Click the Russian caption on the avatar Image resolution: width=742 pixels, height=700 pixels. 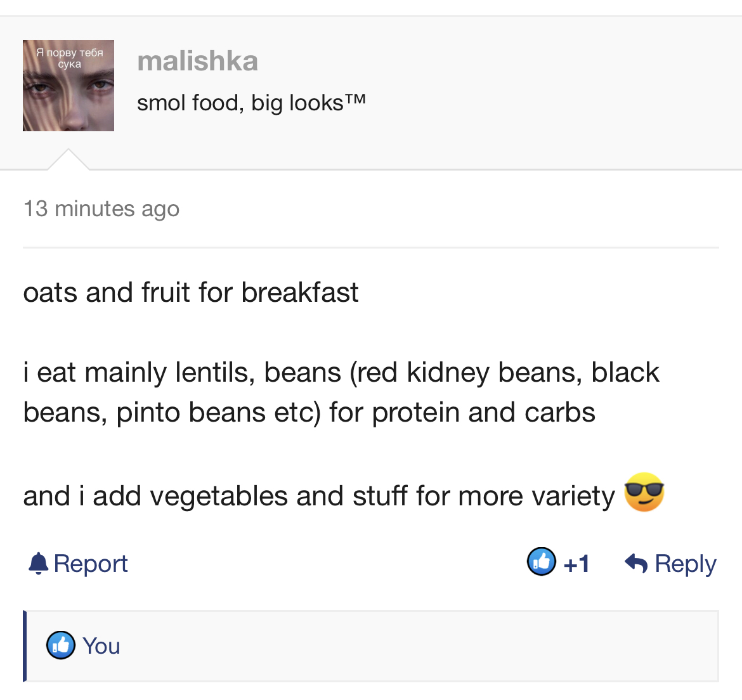[x=70, y=58]
